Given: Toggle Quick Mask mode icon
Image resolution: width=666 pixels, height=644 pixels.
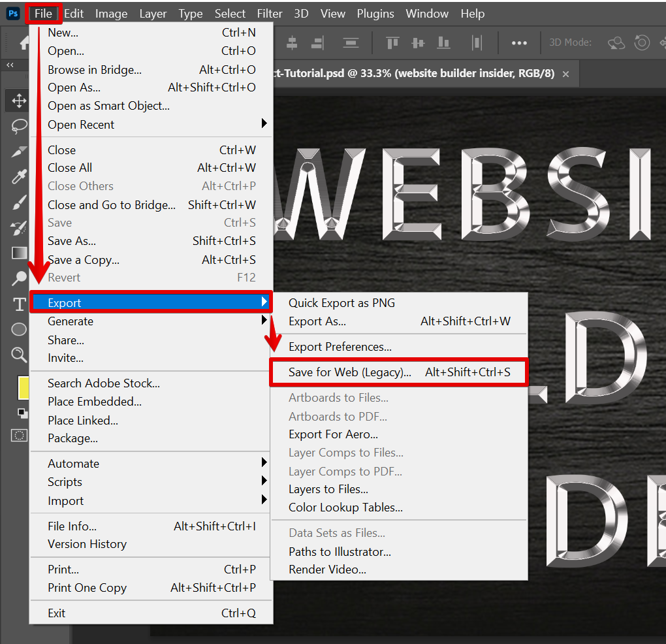Looking at the screenshot, I should click(20, 435).
